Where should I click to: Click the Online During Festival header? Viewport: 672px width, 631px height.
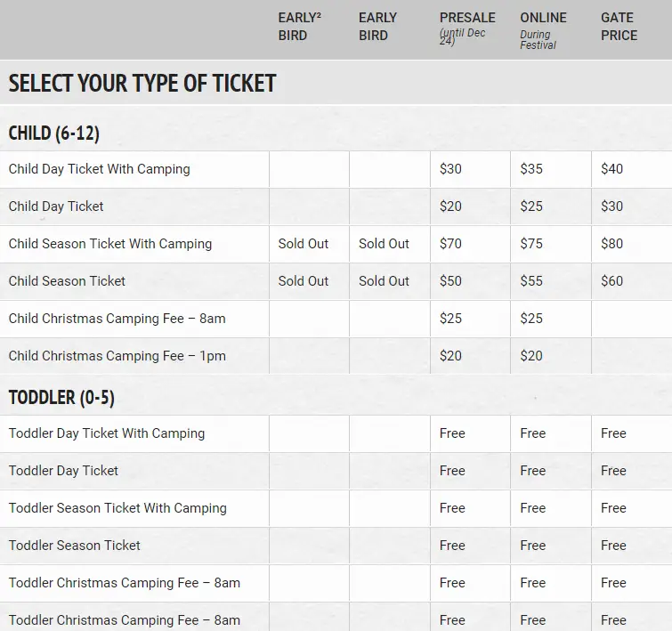[543, 30]
